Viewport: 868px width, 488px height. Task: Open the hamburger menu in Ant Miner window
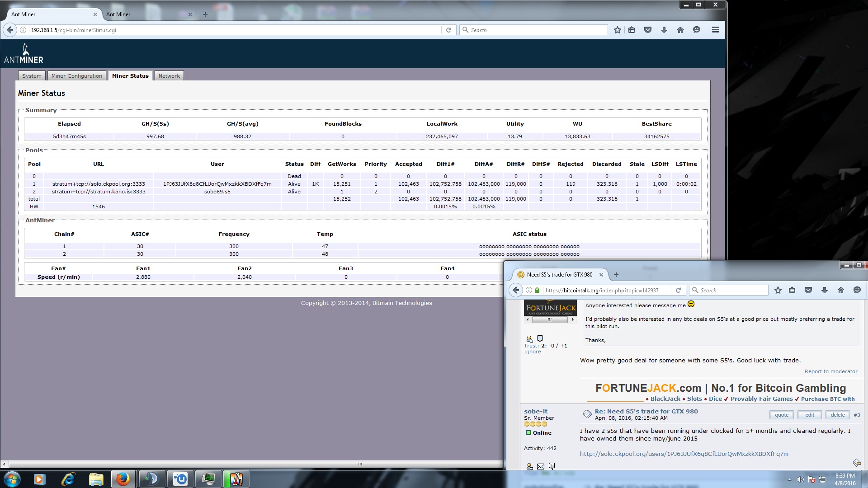point(716,30)
